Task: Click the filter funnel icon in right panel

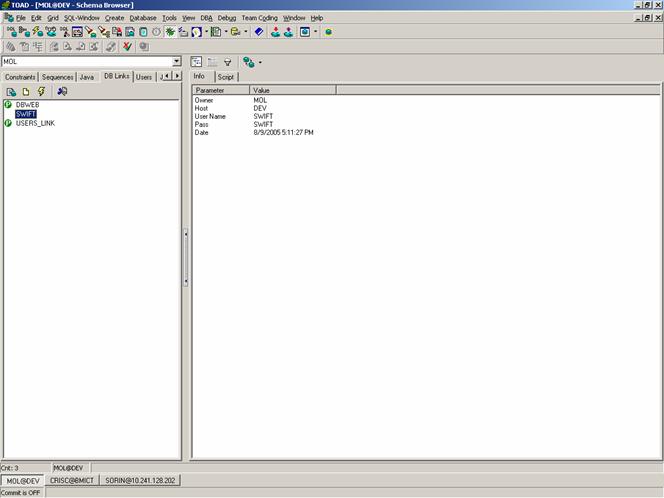Action: pyautogui.click(x=227, y=62)
